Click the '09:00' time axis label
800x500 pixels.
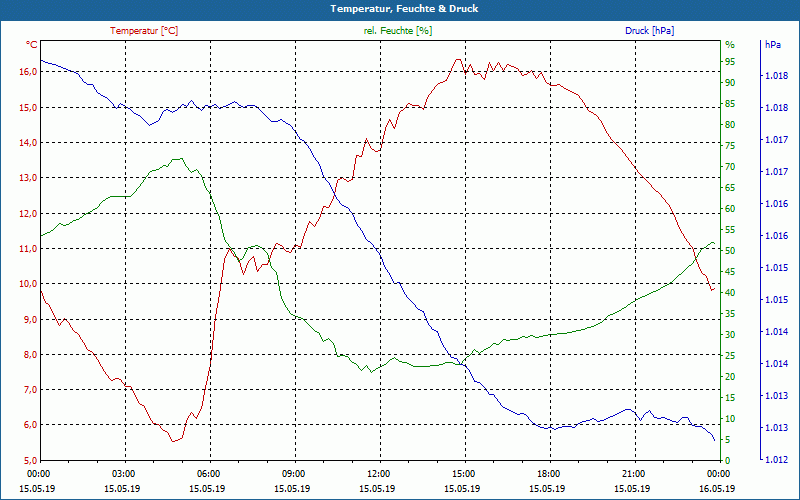click(293, 473)
